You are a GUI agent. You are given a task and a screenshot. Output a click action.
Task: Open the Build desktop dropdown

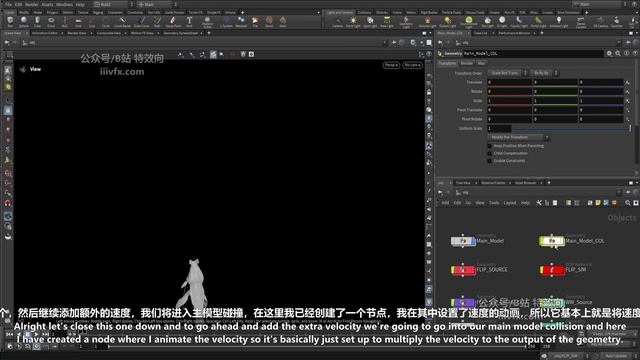[113, 4]
